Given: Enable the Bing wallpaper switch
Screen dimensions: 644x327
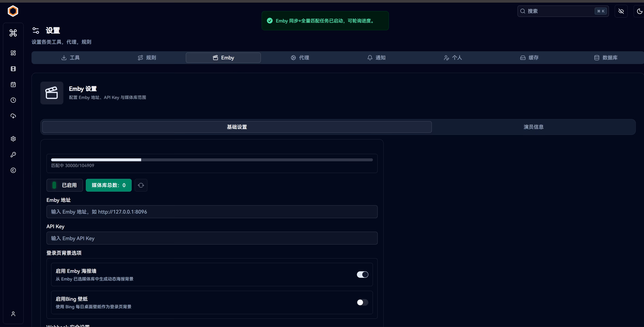Looking at the screenshot, I should [362, 302].
